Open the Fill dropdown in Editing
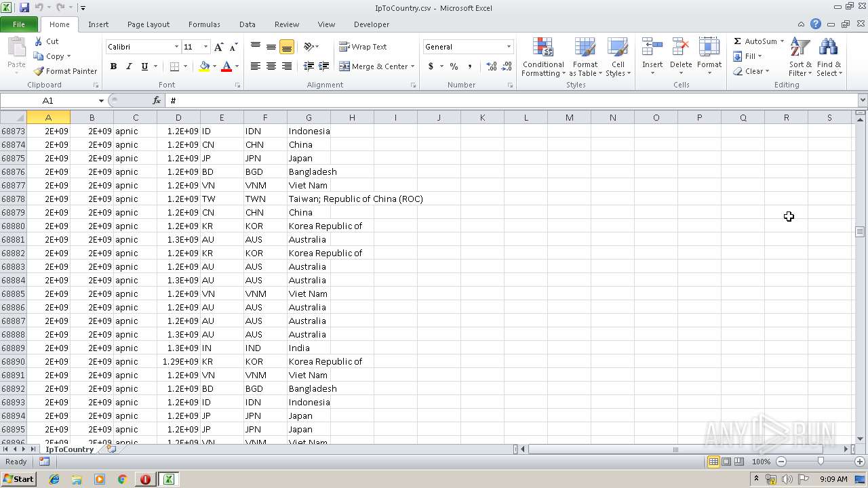 click(748, 56)
